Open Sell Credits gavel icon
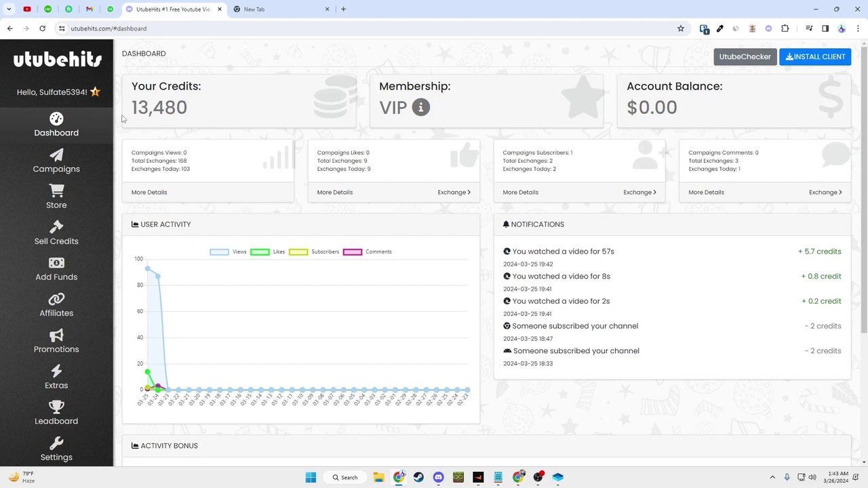 click(56, 227)
